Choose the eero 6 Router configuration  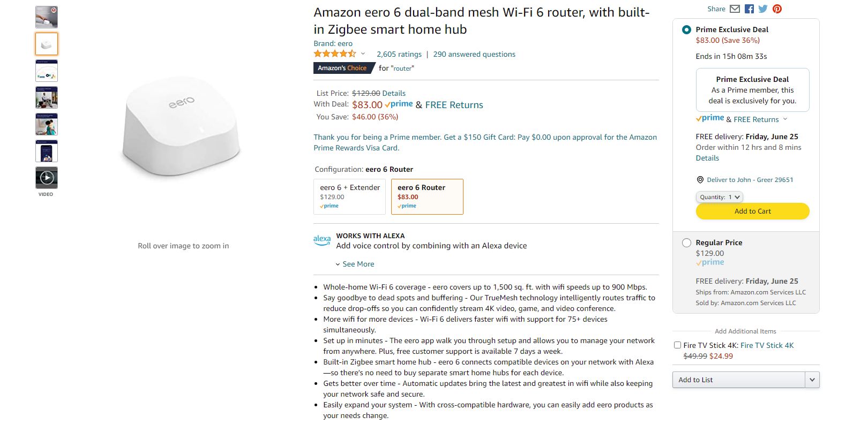point(427,196)
